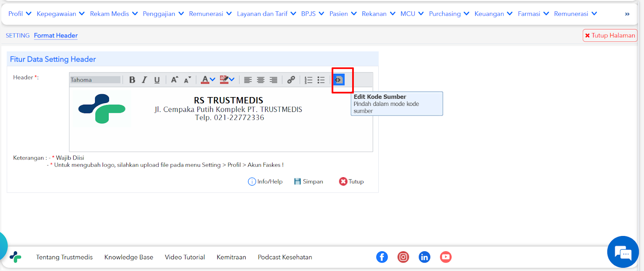Viewport: 644px width, 271px height.
Task: Open the Tahoma font family selector
Action: pos(95,80)
